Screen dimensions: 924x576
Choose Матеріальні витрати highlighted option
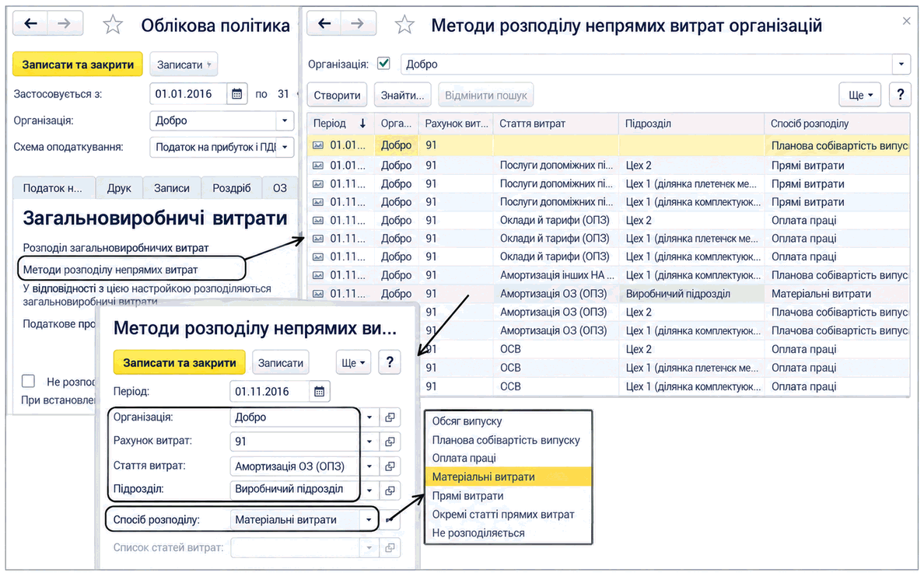coord(508,477)
